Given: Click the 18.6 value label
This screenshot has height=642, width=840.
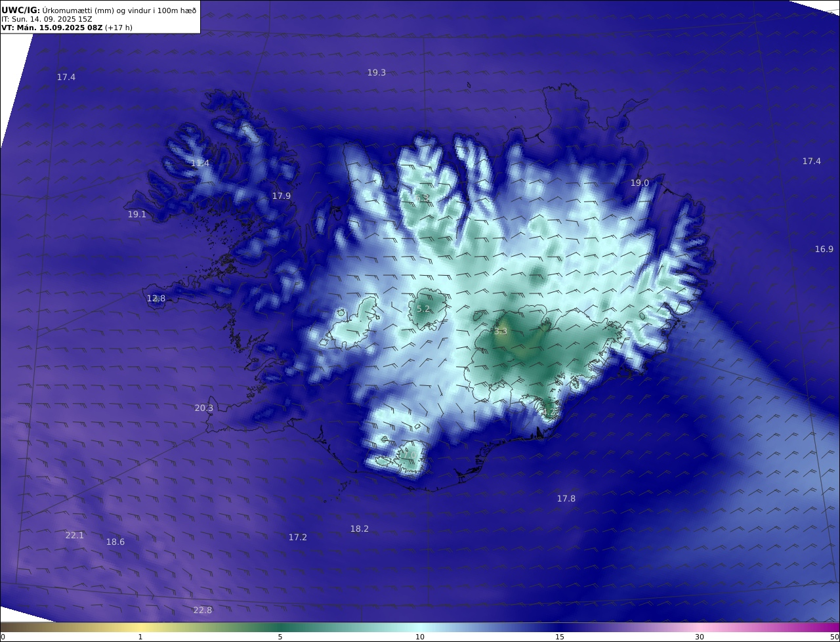Looking at the screenshot, I should [x=115, y=542].
